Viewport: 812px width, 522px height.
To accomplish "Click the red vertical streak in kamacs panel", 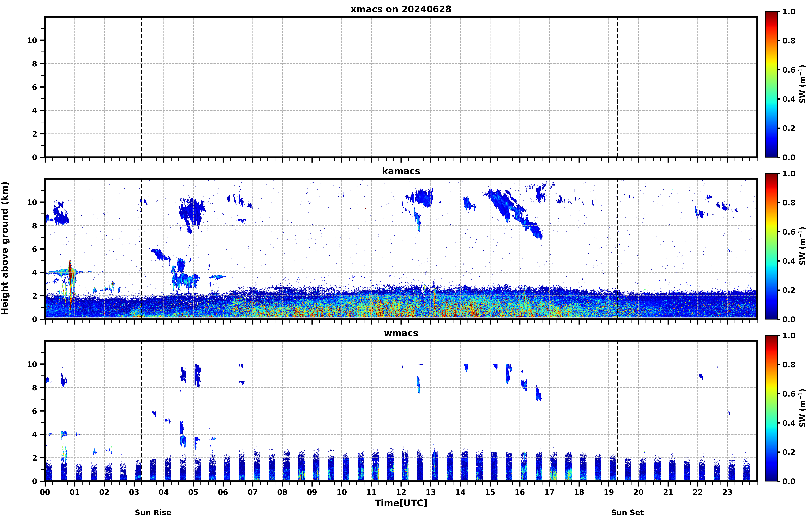I will click(x=70, y=287).
